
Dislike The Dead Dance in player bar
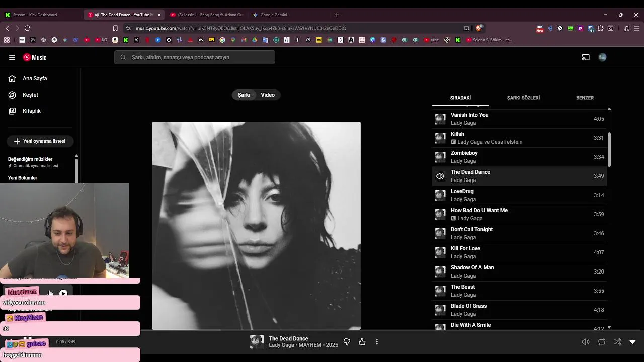click(347, 342)
